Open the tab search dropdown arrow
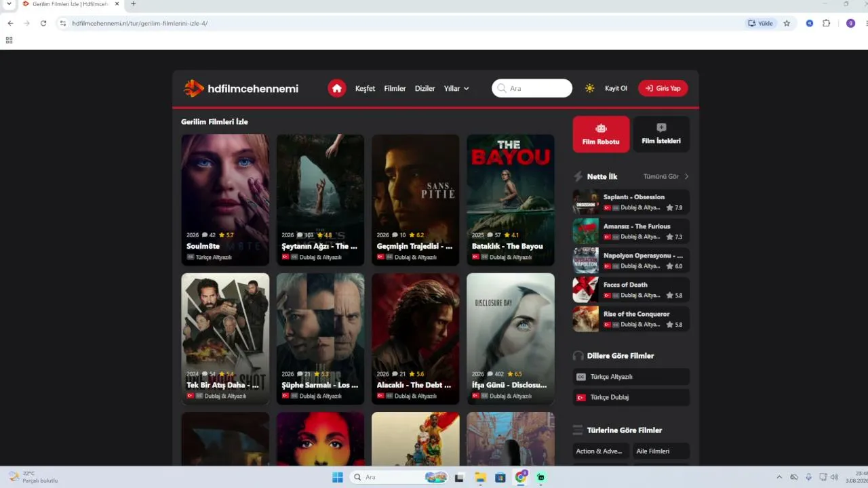 tap(9, 4)
